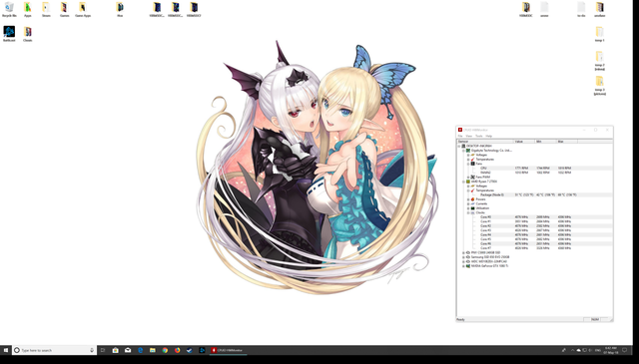Collapse the Gigabyte Technology motherboard node

pyautogui.click(x=463, y=151)
